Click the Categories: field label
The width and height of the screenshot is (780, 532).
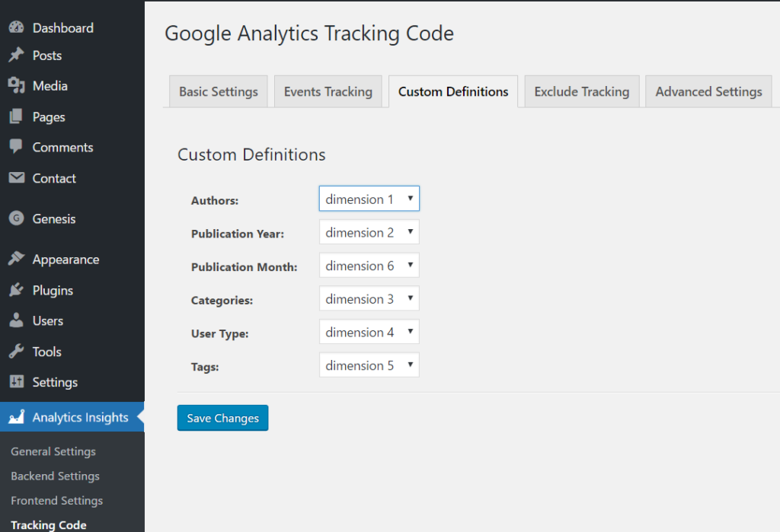tap(222, 301)
